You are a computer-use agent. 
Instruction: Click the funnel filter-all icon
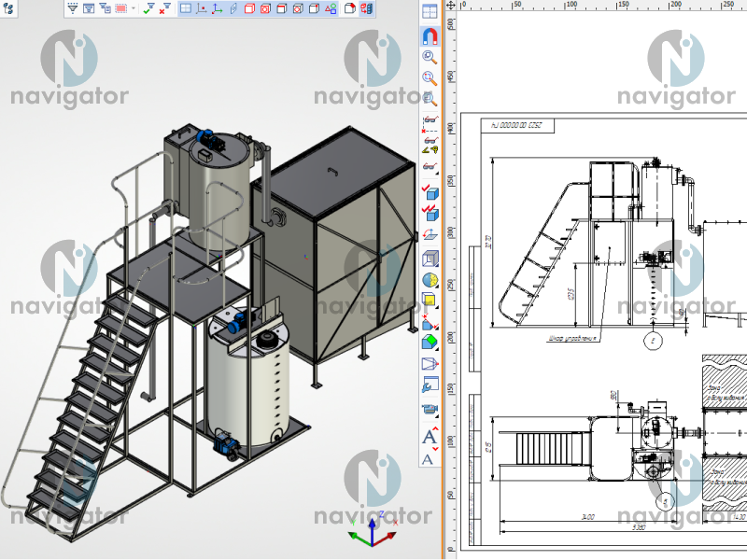[73, 8]
